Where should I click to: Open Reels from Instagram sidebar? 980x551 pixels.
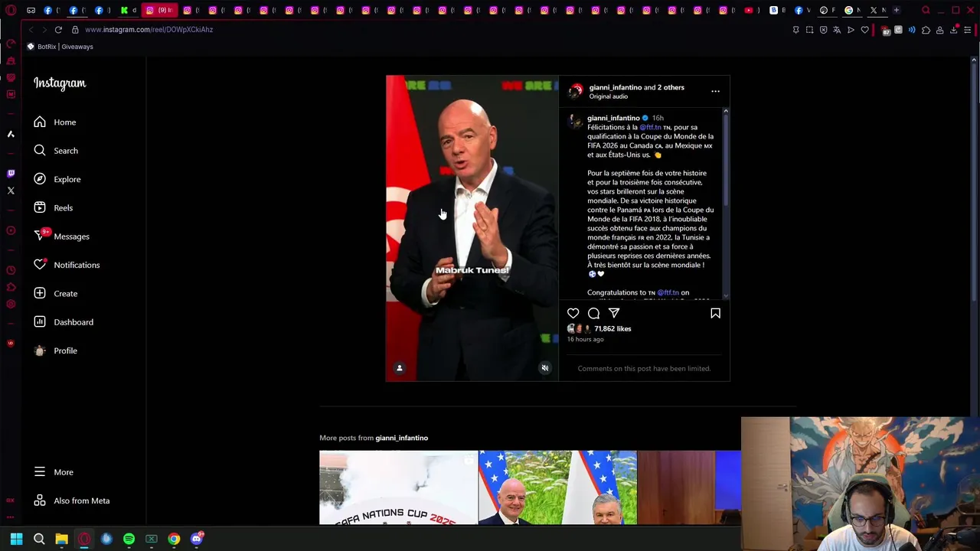coord(54,208)
